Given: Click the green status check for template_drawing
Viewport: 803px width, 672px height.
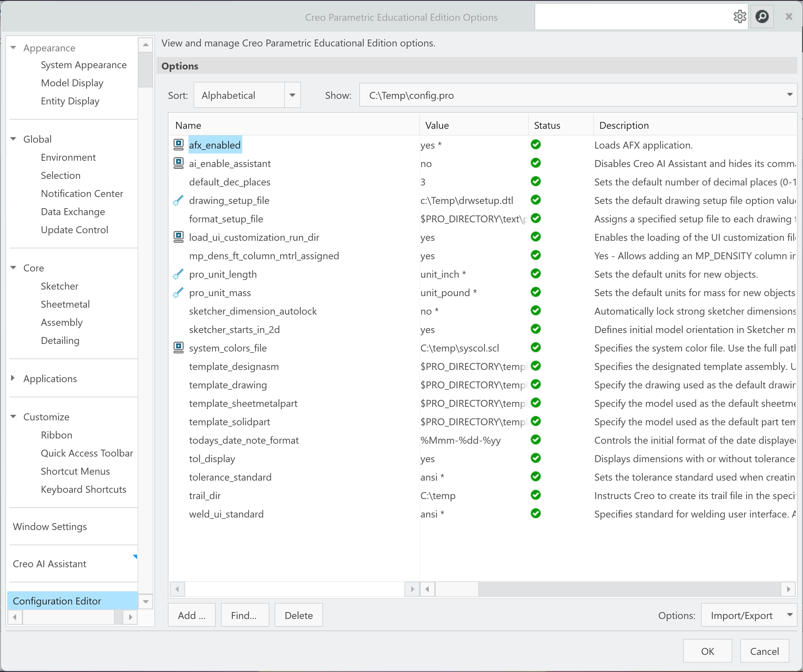Looking at the screenshot, I should coord(536,384).
